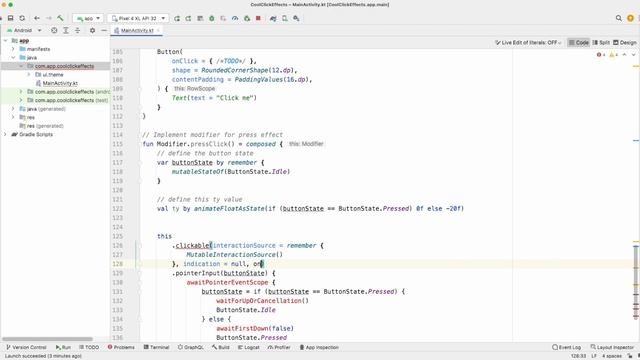Open the Live Edit of literals dropdown
The image size is (640, 360).
tap(528, 42)
